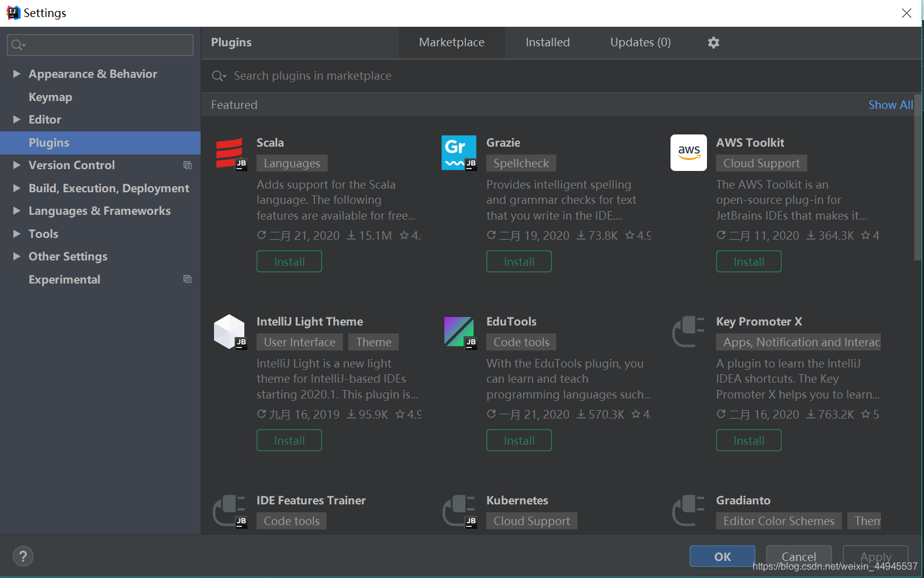
Task: Click the User Interface tag
Action: pyautogui.click(x=300, y=342)
